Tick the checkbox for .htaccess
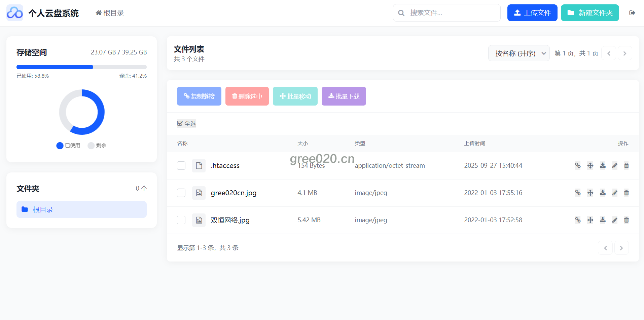This screenshot has width=644, height=320. (181, 165)
